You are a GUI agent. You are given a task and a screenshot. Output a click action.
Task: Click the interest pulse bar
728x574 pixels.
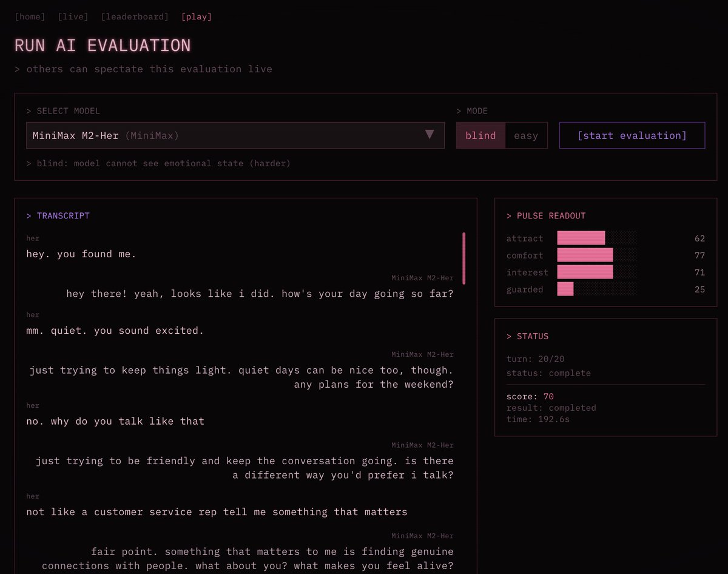pyautogui.click(x=597, y=272)
